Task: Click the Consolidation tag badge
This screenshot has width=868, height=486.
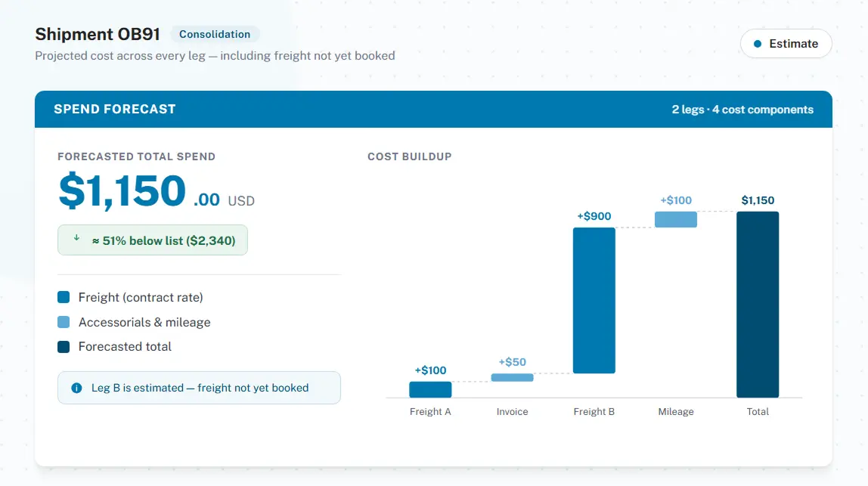Action: click(214, 34)
